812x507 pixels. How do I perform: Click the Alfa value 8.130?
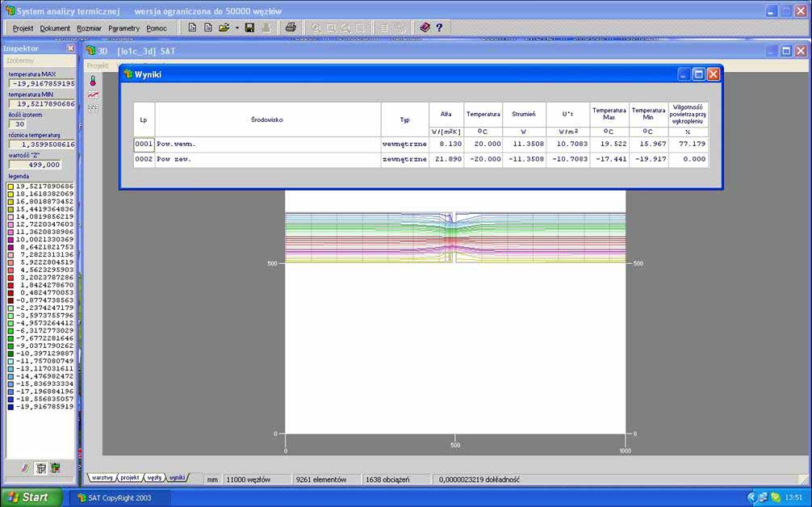(x=446, y=145)
